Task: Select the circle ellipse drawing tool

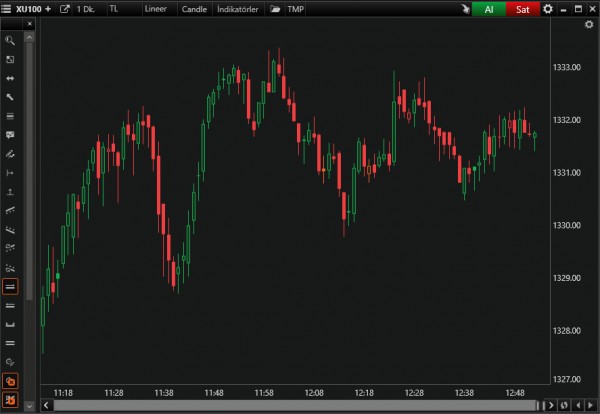Action: tap(10, 362)
